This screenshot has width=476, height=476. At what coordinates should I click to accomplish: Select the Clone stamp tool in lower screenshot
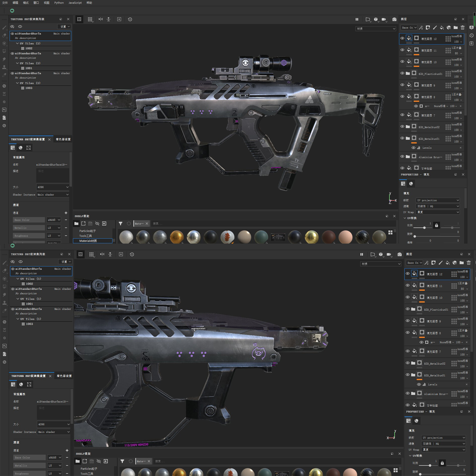pyautogui.click(x=4, y=303)
